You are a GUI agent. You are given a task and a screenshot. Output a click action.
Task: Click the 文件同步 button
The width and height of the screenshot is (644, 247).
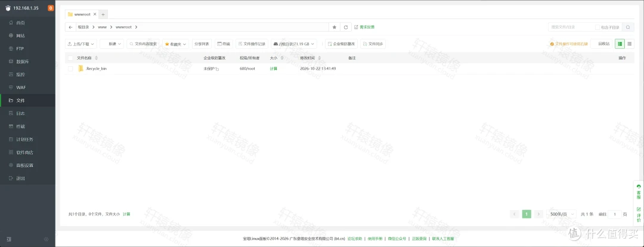point(373,44)
